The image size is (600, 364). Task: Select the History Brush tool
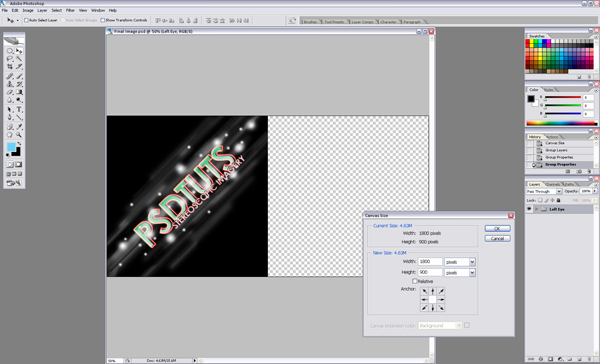pos(19,84)
